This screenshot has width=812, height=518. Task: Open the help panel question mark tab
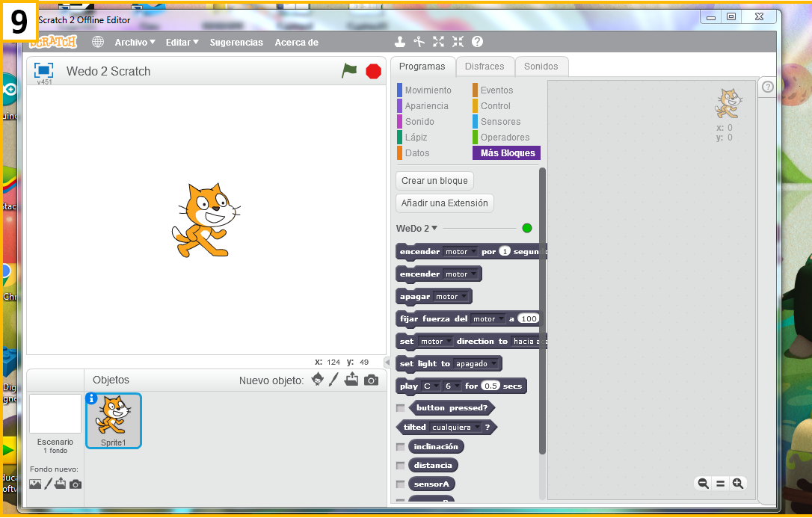pos(767,87)
